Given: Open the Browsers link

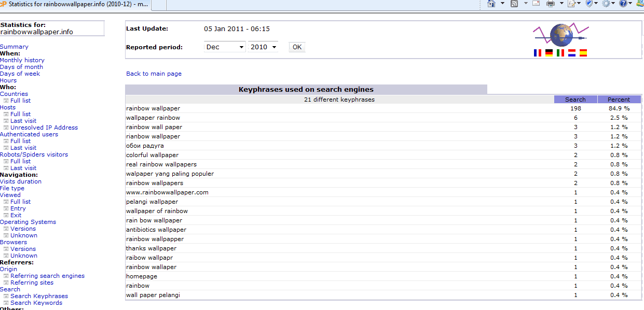Looking at the screenshot, I should [13, 242].
